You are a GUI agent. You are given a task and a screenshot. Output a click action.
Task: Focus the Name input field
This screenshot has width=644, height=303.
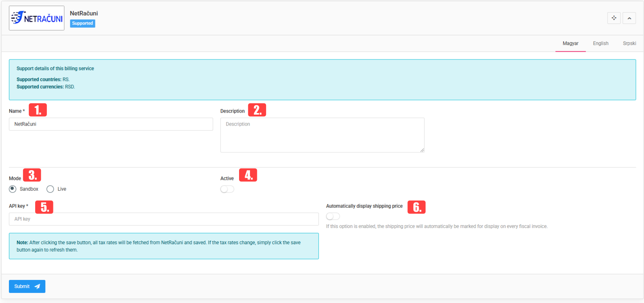[x=111, y=124]
